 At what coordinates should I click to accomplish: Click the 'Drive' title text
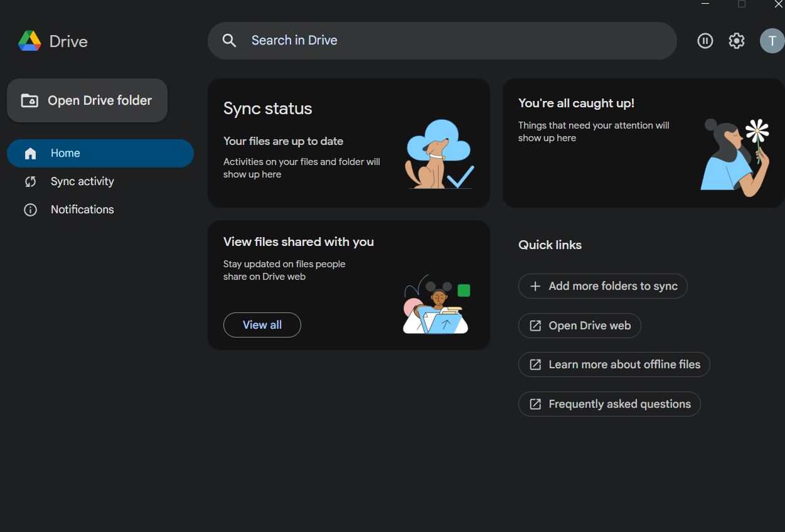pyautogui.click(x=68, y=41)
